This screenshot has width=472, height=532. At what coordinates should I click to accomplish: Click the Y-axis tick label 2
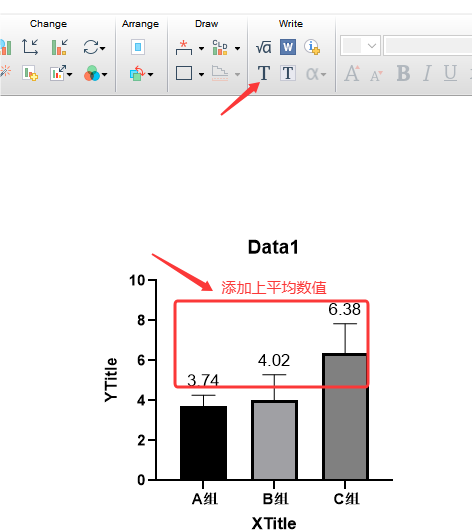(x=141, y=440)
